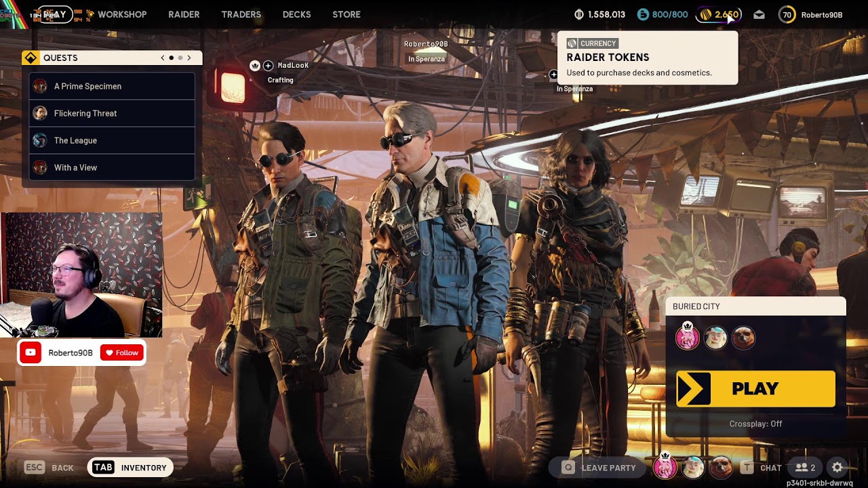Click the red Follow button
Viewport: 868px width, 488px height.
[121, 352]
